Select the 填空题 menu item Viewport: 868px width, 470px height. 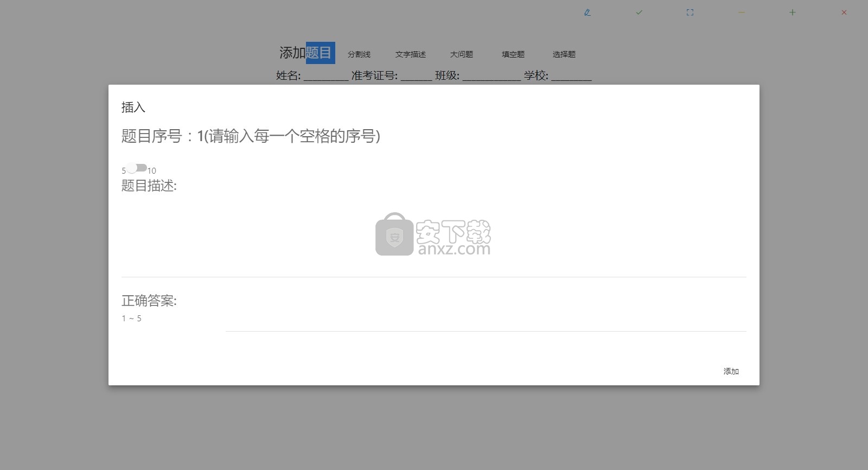coord(513,54)
